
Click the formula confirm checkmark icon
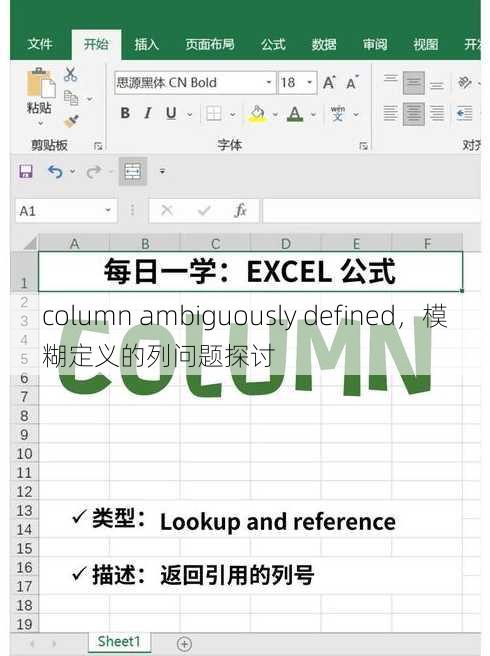click(x=204, y=210)
